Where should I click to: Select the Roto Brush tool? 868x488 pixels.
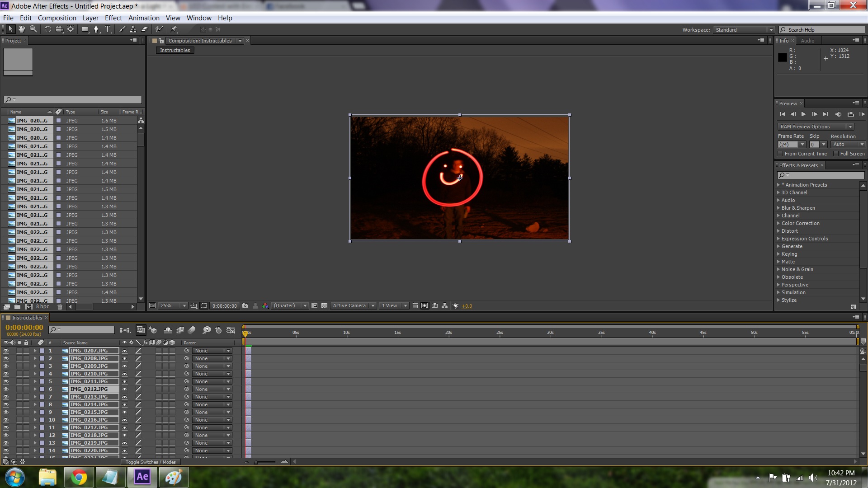(x=159, y=29)
